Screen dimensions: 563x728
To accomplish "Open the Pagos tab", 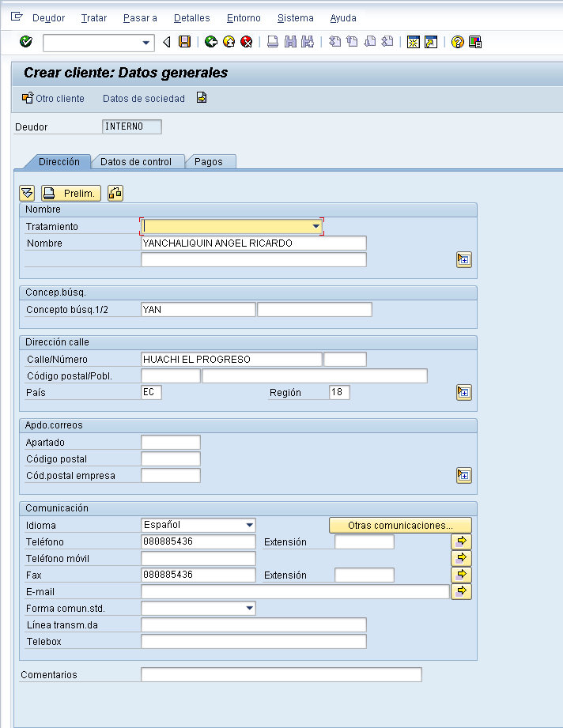I will [209, 161].
